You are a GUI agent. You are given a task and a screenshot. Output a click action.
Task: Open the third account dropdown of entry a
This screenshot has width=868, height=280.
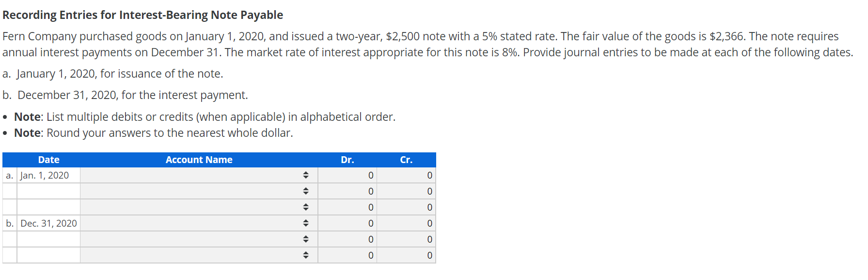coord(306,207)
